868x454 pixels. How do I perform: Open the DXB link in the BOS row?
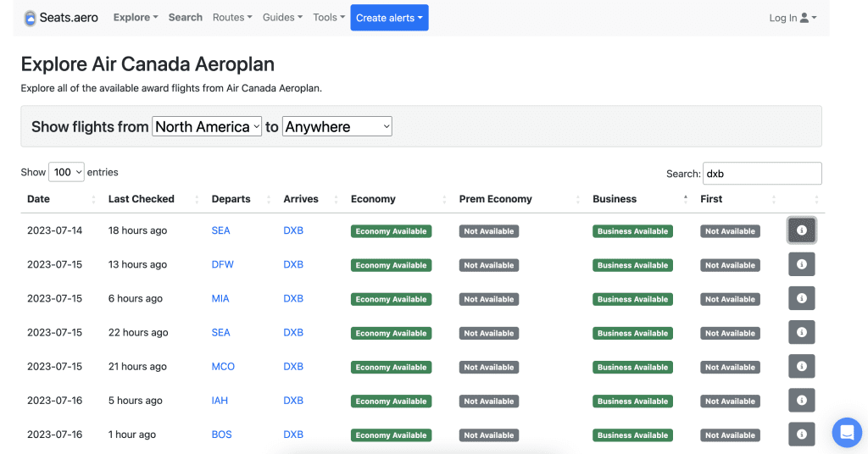pyautogui.click(x=293, y=435)
